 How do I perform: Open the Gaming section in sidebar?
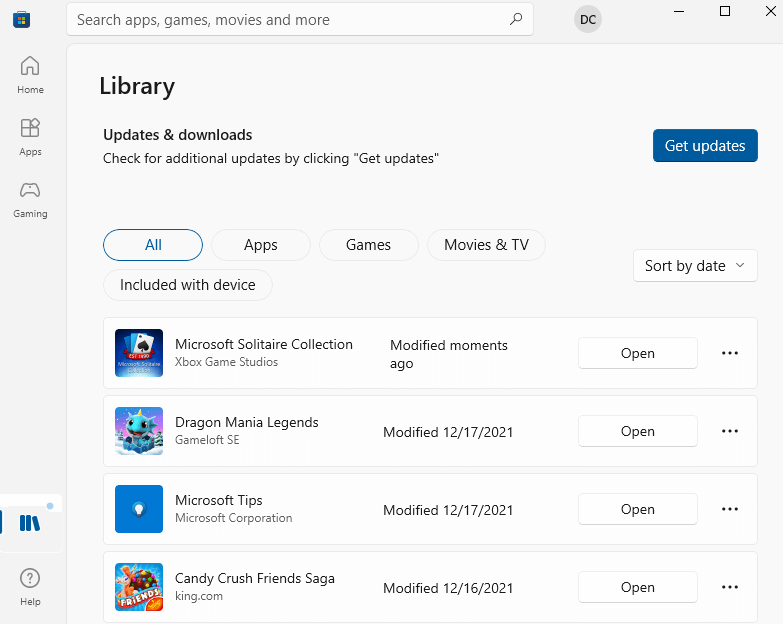click(30, 199)
